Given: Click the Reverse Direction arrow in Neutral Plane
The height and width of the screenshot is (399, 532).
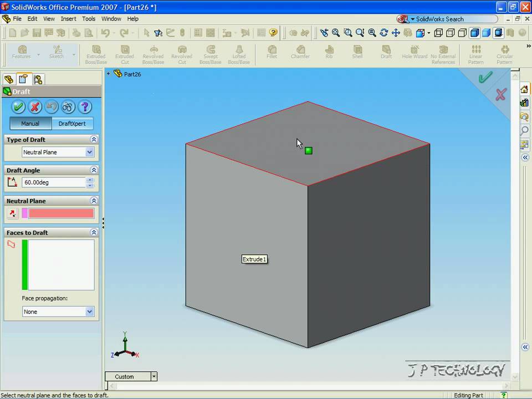Looking at the screenshot, I should pyautogui.click(x=13, y=213).
